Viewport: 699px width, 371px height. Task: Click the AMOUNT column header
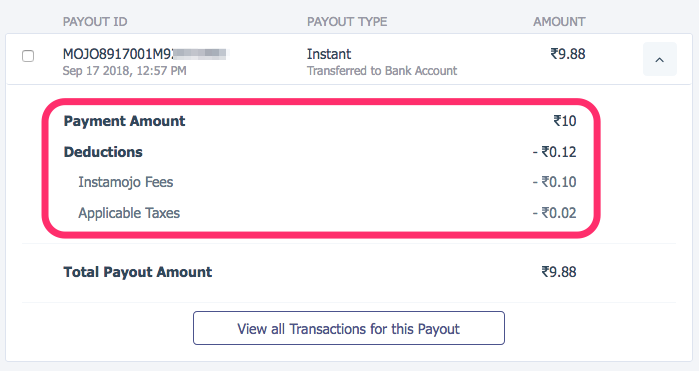(x=559, y=22)
